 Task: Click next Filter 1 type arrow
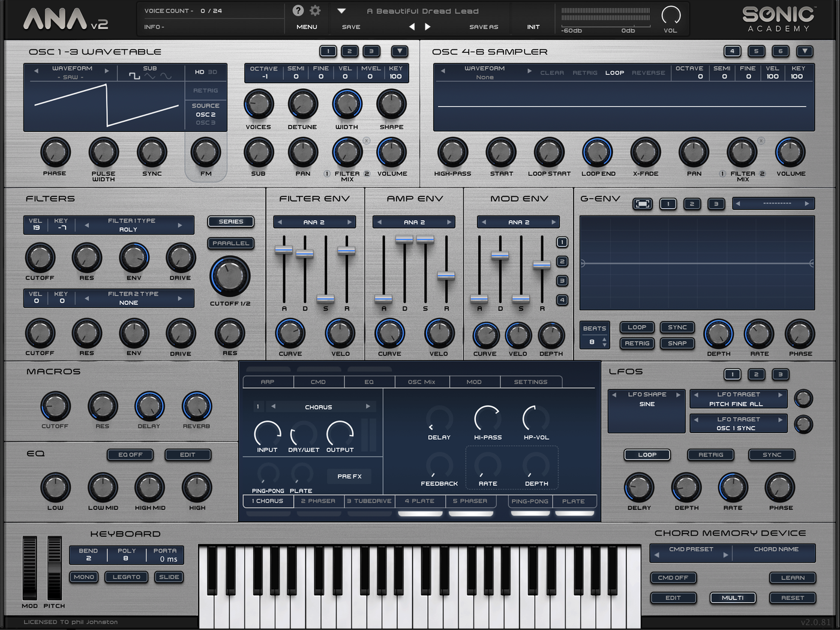[x=179, y=226]
